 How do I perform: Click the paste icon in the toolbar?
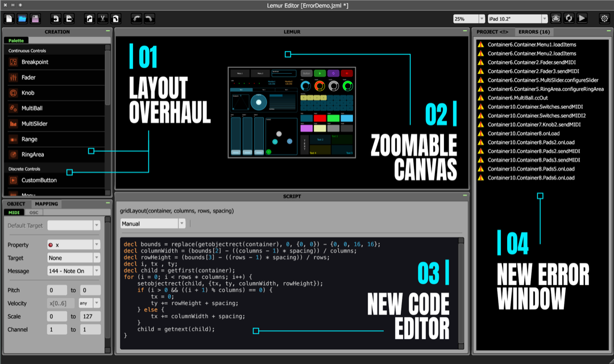(115, 18)
